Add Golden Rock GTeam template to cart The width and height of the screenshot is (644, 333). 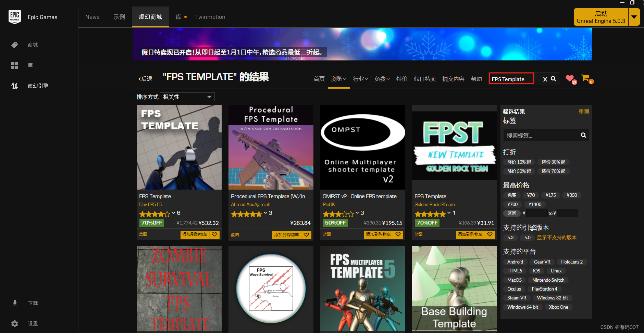[470, 234]
